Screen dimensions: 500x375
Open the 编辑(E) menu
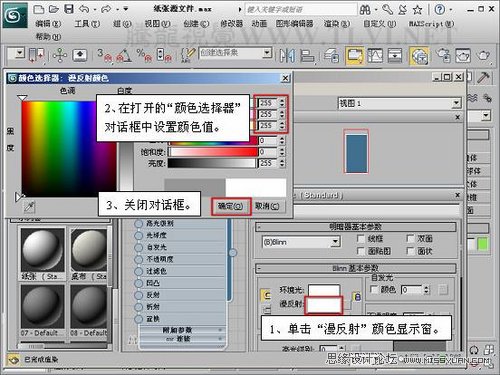(x=48, y=24)
